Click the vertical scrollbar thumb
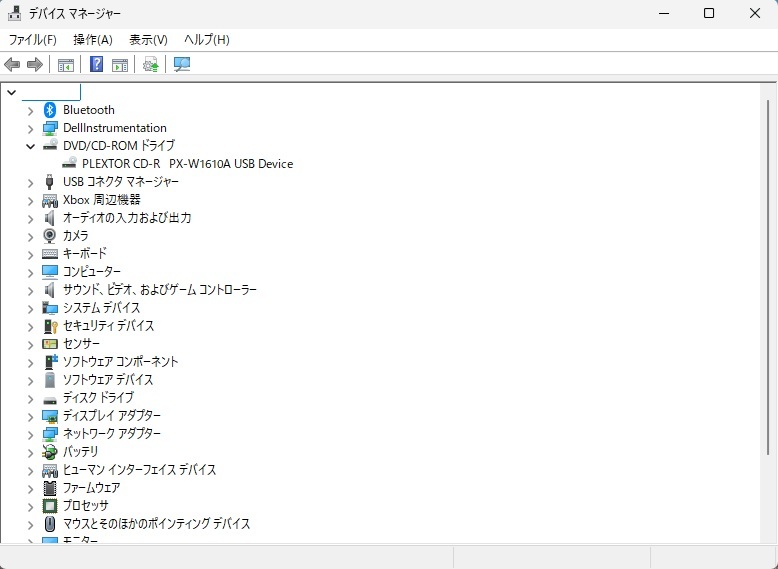 [769, 278]
